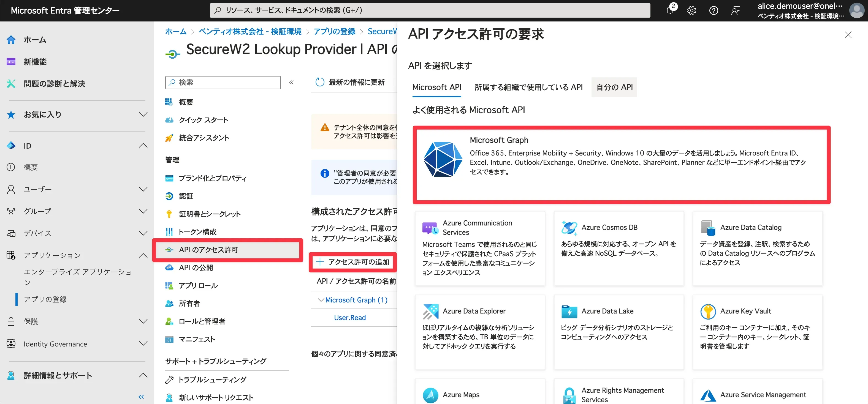Image resolution: width=868 pixels, height=404 pixels.
Task: Open the User.Read permission link
Action: coord(349,318)
